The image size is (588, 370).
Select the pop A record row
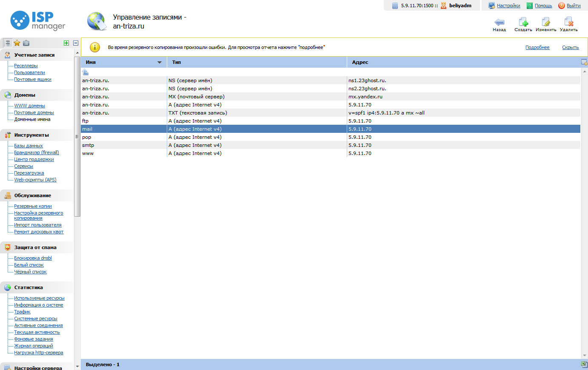pyautogui.click(x=331, y=137)
